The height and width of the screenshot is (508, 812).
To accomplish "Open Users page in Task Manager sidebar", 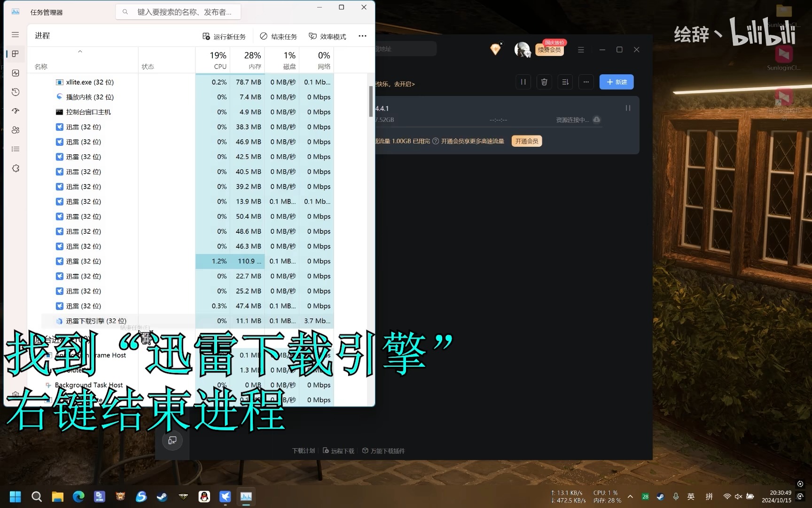I will tap(15, 130).
